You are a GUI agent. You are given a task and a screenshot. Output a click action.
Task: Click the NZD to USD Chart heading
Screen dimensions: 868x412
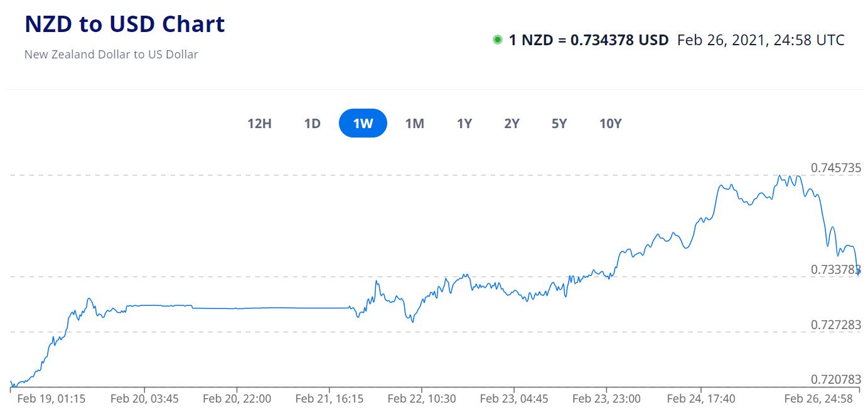click(x=124, y=24)
